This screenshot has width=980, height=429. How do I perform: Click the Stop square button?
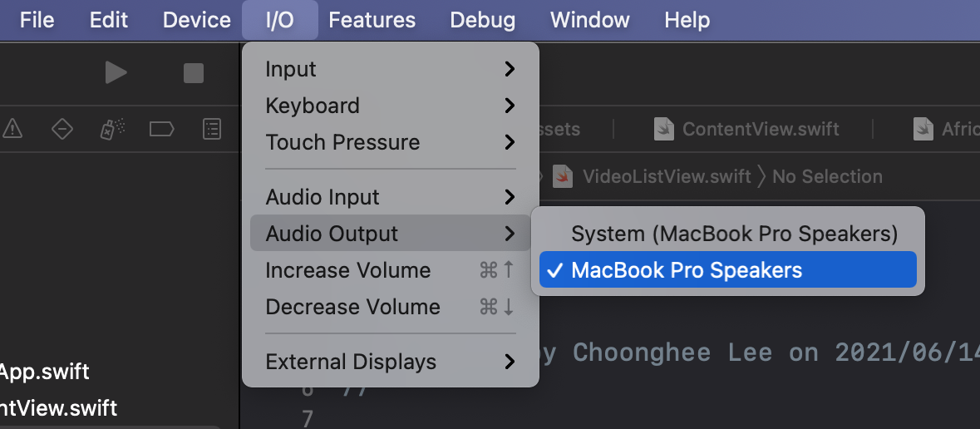(194, 73)
